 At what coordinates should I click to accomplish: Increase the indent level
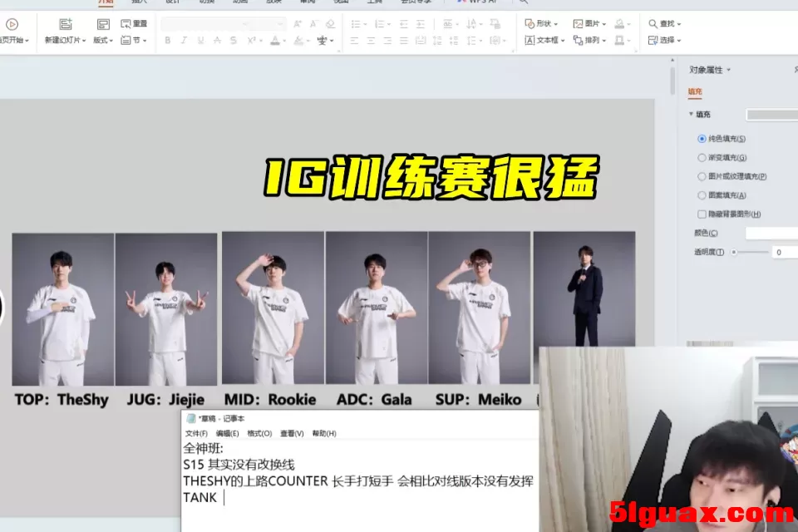click(421, 24)
